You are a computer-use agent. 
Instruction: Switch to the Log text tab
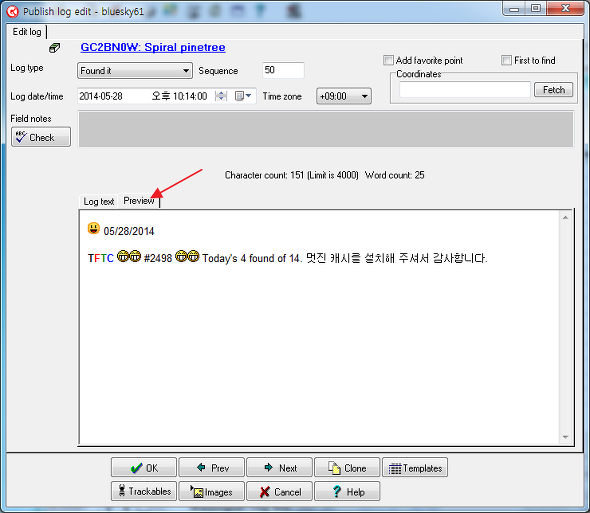click(99, 201)
